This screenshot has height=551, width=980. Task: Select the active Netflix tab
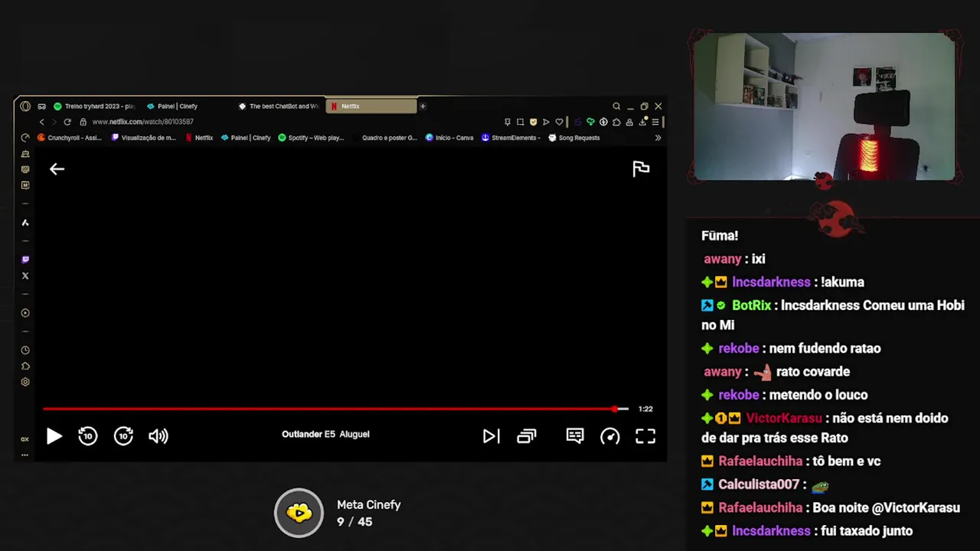pos(371,106)
